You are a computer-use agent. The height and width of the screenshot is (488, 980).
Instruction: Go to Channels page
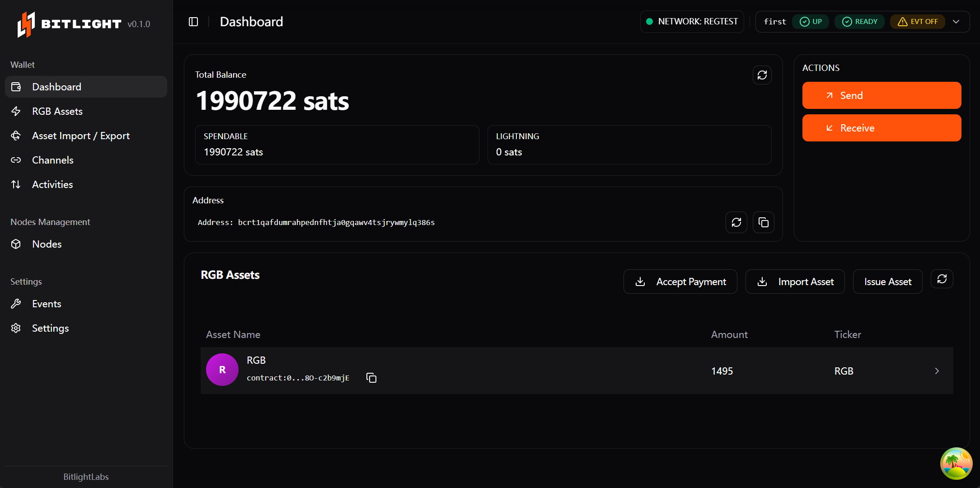click(x=53, y=160)
